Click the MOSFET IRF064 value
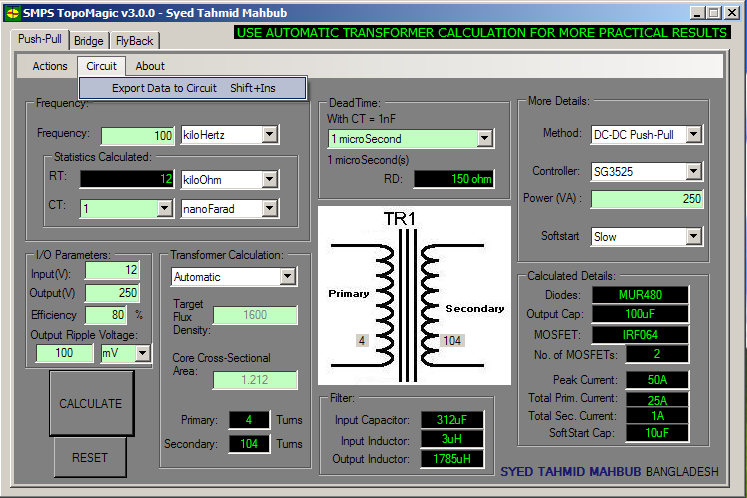Viewport: 747px width, 498px height. pos(640,335)
